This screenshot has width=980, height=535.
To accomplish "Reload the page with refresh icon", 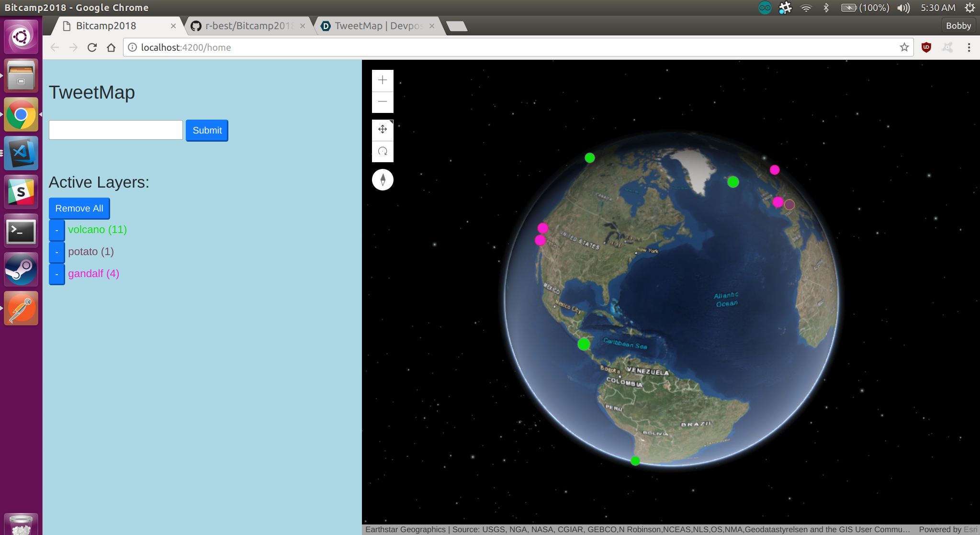I will pos(92,47).
